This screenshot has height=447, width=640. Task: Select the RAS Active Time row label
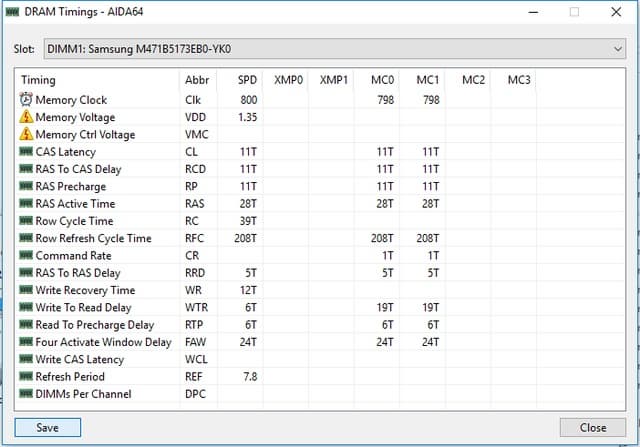click(75, 203)
